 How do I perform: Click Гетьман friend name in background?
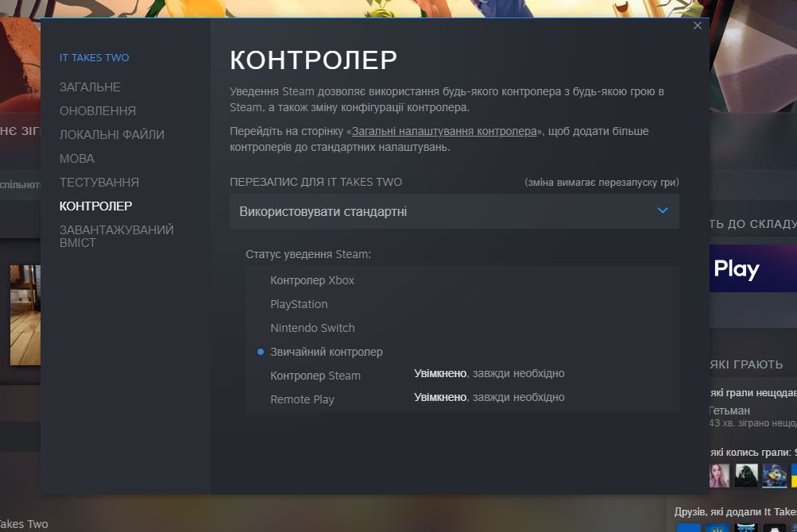coord(730,411)
